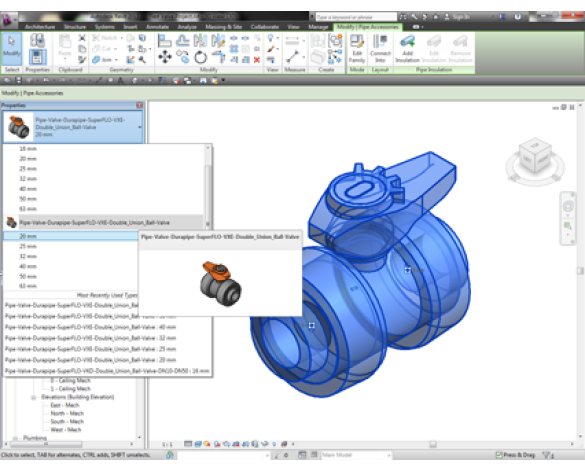Click the view scale 1:1 control
585x471 pixels.
tap(167, 444)
